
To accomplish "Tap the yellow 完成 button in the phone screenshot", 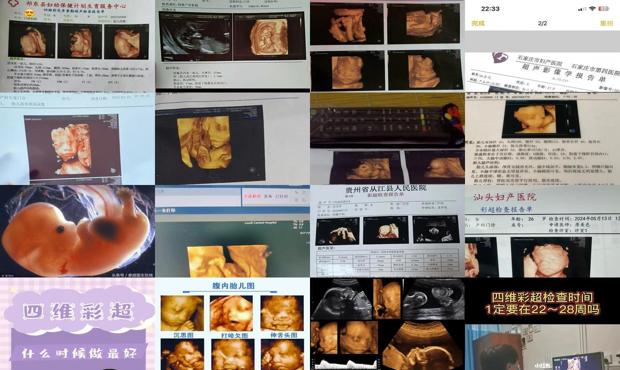I will 478,23.
